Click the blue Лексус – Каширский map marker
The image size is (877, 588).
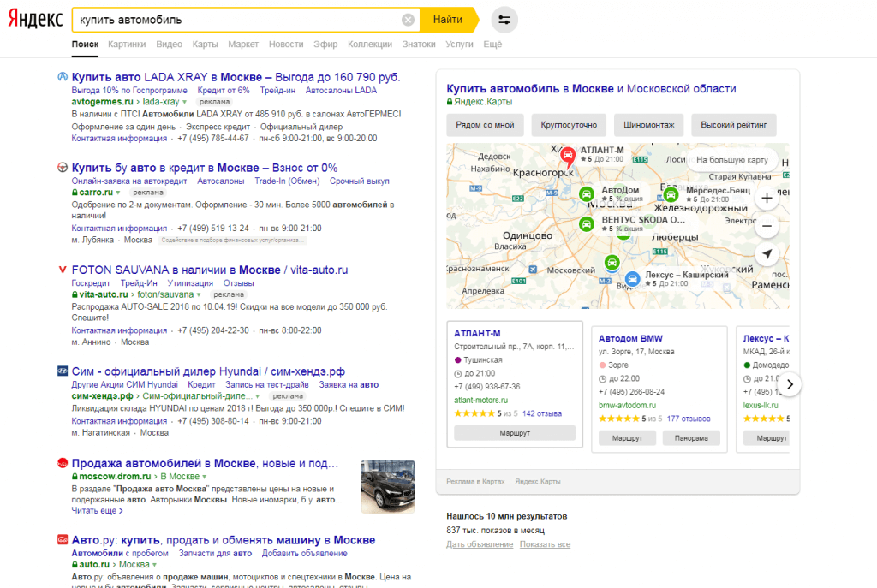pos(632,278)
